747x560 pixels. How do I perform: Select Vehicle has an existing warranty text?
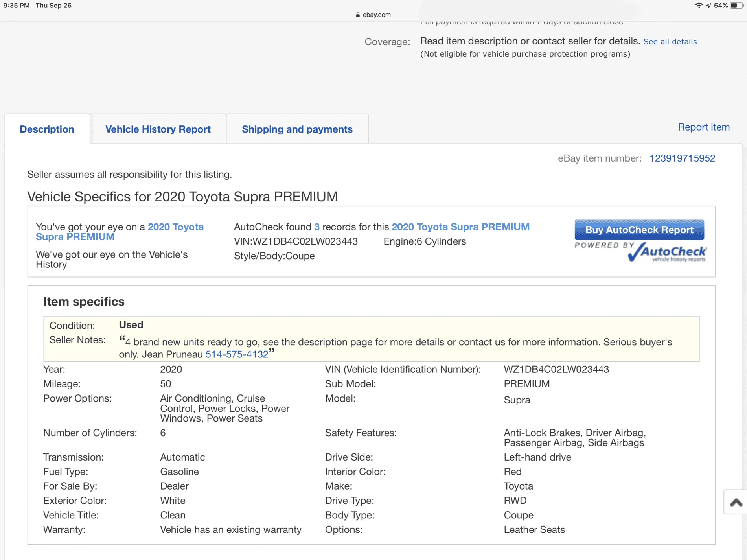point(231,530)
